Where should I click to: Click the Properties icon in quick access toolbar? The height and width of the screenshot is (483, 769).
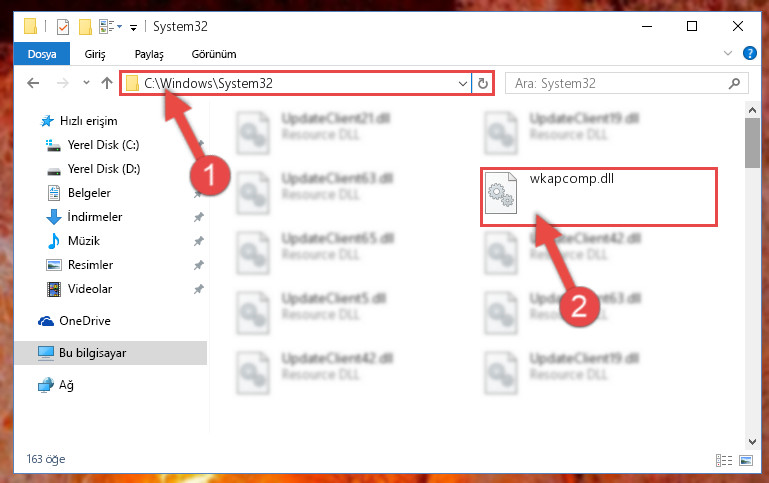pos(63,26)
